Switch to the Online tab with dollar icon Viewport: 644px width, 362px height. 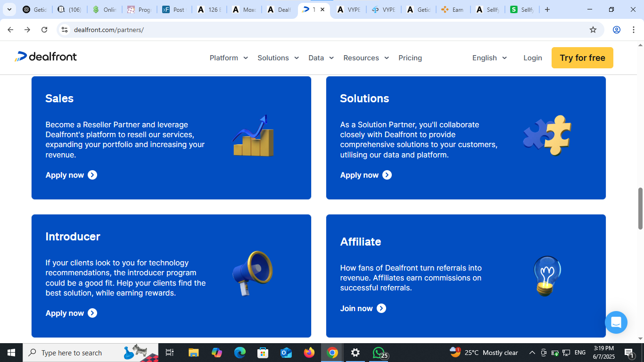pos(105,9)
